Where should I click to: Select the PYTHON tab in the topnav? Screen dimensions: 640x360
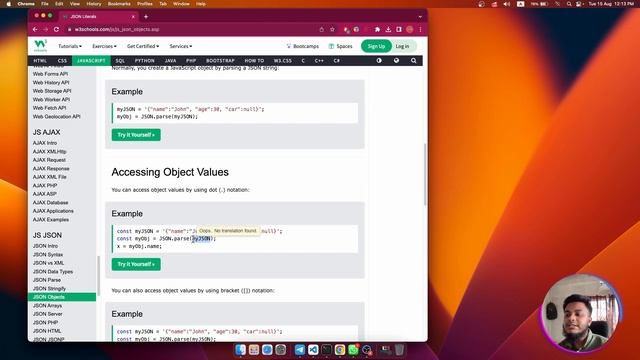[x=144, y=60]
